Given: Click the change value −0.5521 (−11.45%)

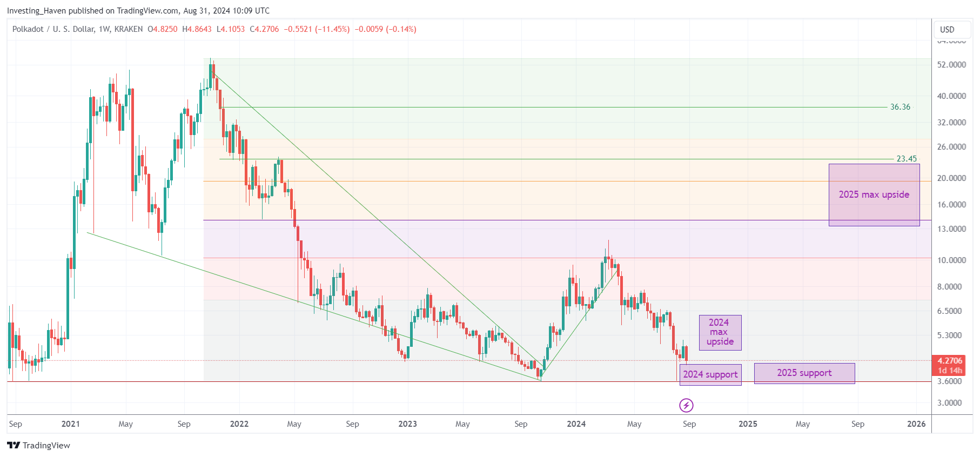Looking at the screenshot, I should click(x=317, y=29).
